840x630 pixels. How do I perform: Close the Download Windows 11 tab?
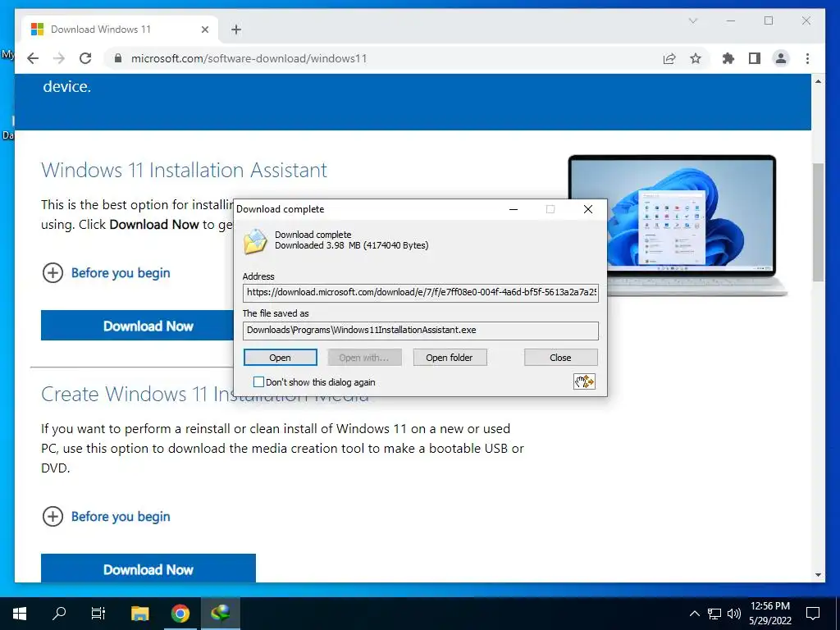pyautogui.click(x=204, y=30)
